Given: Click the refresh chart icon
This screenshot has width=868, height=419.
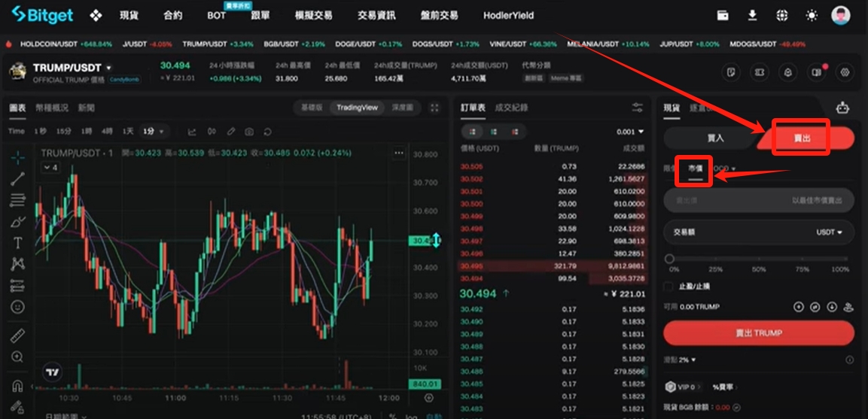Looking at the screenshot, I should [268, 132].
